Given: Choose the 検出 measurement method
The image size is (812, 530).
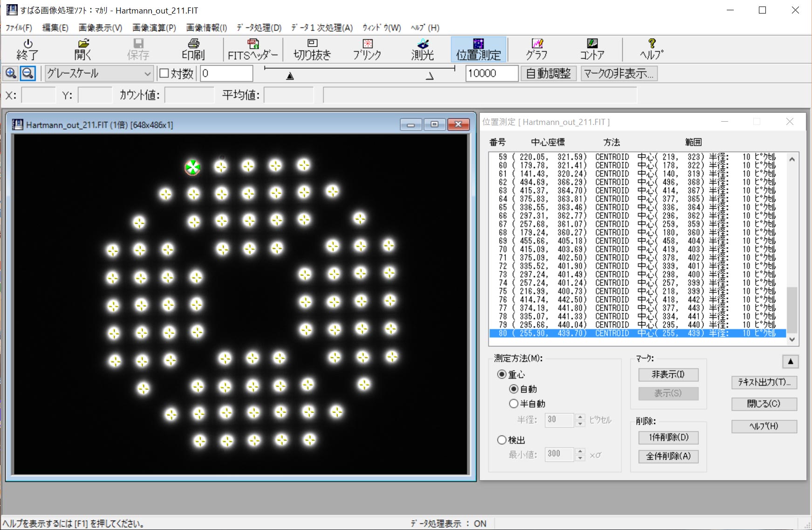Looking at the screenshot, I should 502,440.
